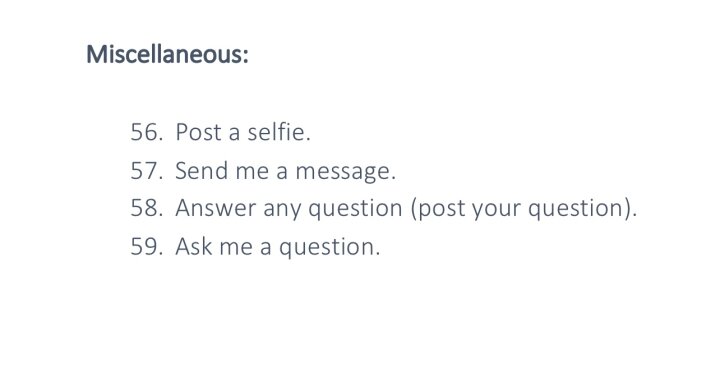The image size is (720, 387).
Task: Click the letter "a" in "Post a selfie"
Action: coord(234,134)
